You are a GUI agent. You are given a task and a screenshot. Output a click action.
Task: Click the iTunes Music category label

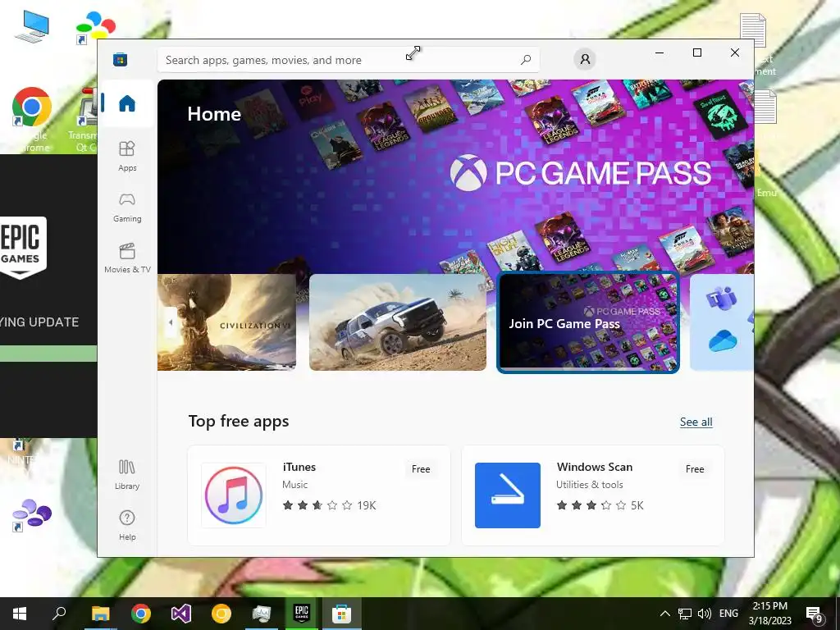(x=294, y=485)
